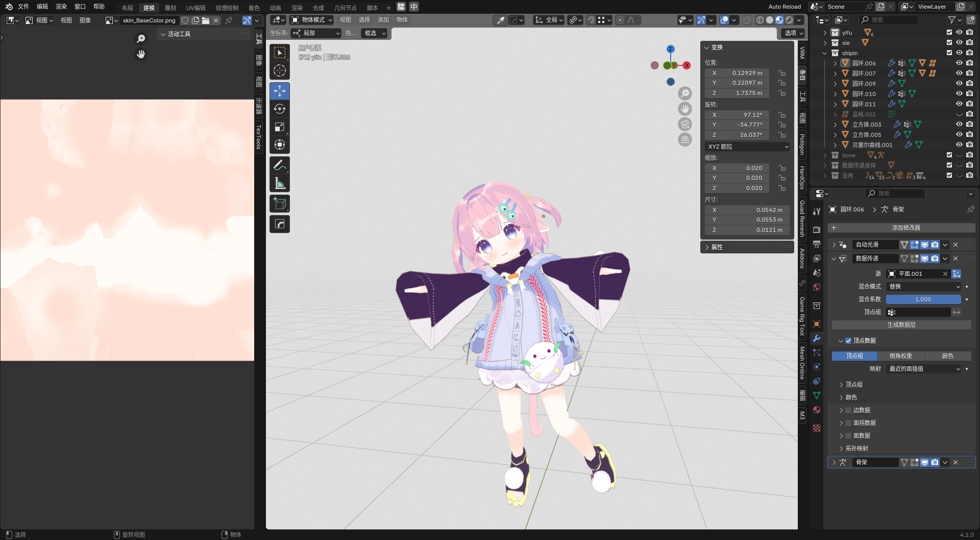980x540 pixels.
Task: Click the 混合系数 slider
Action: pyautogui.click(x=923, y=299)
